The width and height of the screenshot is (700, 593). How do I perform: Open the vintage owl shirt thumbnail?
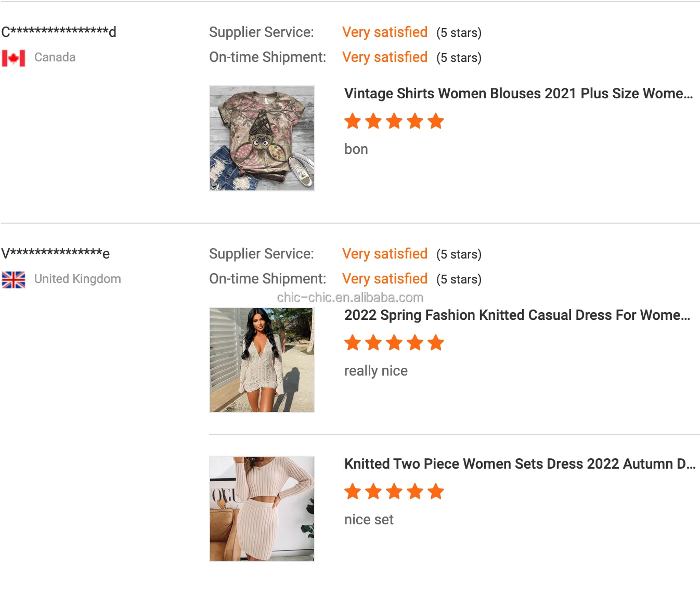coord(262,138)
